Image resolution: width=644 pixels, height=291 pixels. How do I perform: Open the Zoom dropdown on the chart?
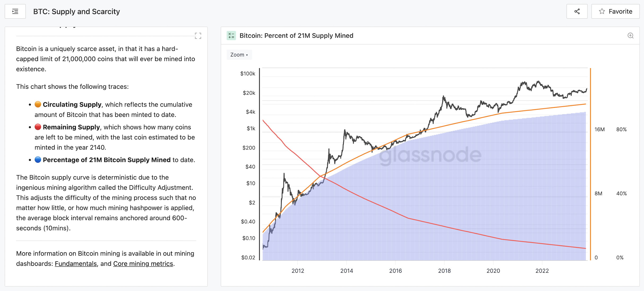tap(239, 55)
